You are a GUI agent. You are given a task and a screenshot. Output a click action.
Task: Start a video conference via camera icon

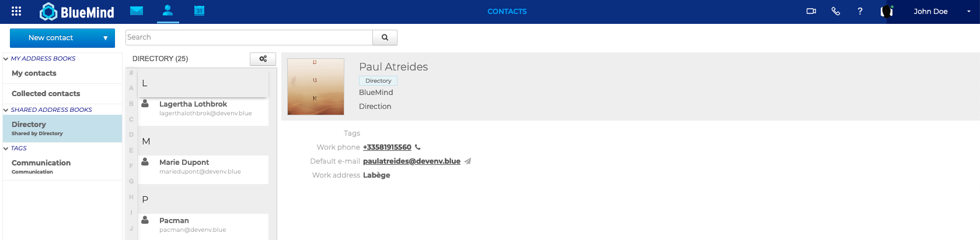point(811,11)
